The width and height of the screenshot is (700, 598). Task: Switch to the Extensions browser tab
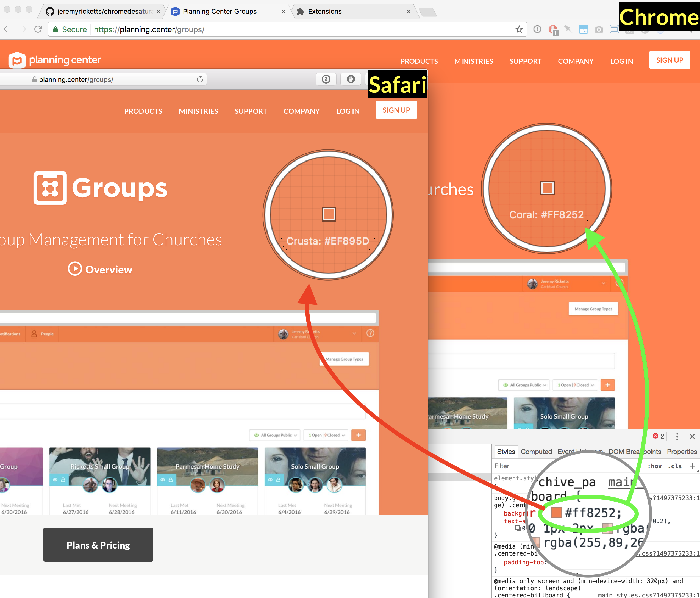[x=324, y=12]
